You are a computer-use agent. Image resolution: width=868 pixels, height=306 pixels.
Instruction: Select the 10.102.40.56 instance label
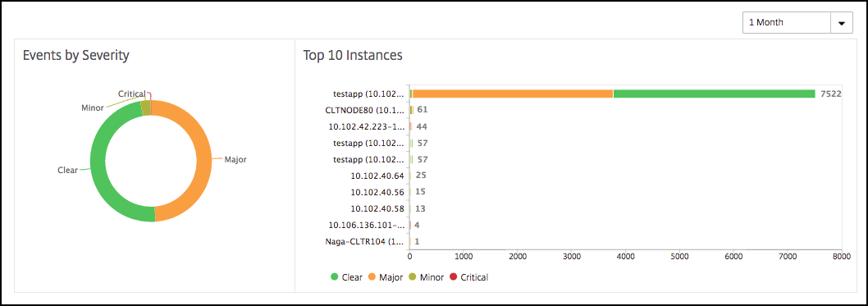coord(377,192)
